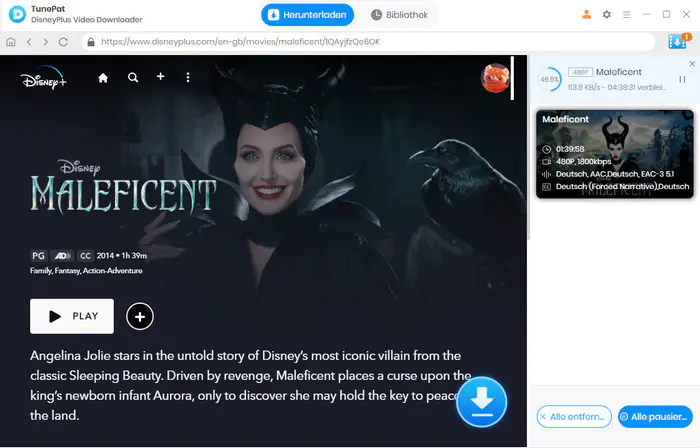Click the 480P quality badge

(x=580, y=72)
